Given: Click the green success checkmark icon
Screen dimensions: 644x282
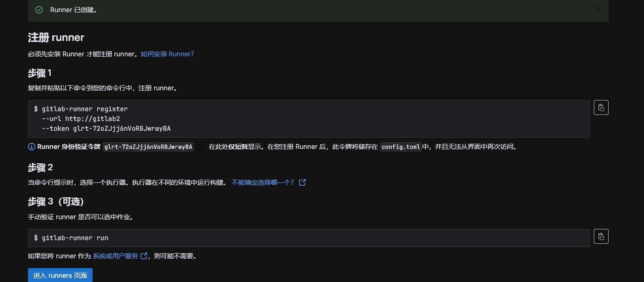Looking at the screenshot, I should coord(39,10).
